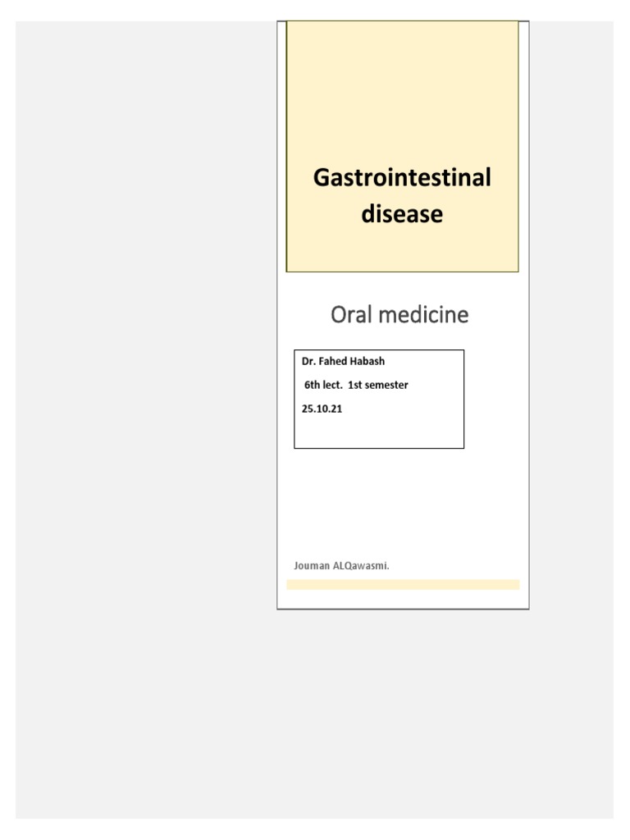Click the word "Gastrointestinal" in the title
630x840 pixels.
click(402, 177)
